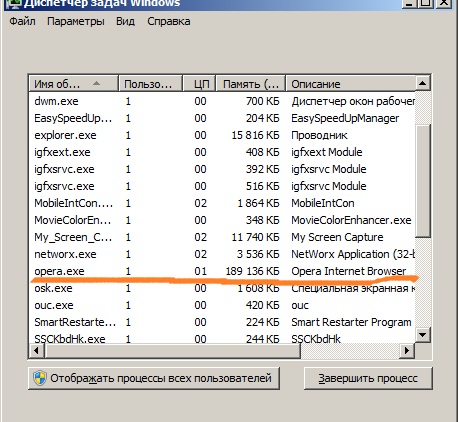This screenshot has width=458, height=422.
Task: Click the vertical scrollbar thumb
Action: [x=423, y=181]
